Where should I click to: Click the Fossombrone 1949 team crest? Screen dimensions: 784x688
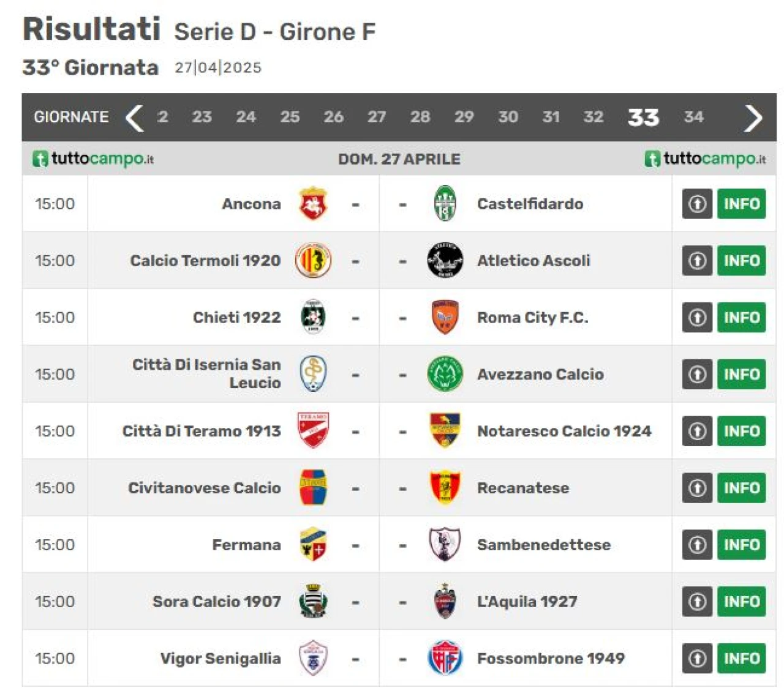click(445, 658)
